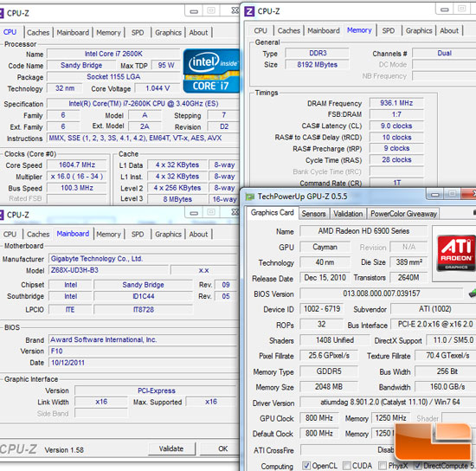Screen dimensions: 476x471
Task: Open the Sensors tab in GPU-Z
Action: (313, 214)
